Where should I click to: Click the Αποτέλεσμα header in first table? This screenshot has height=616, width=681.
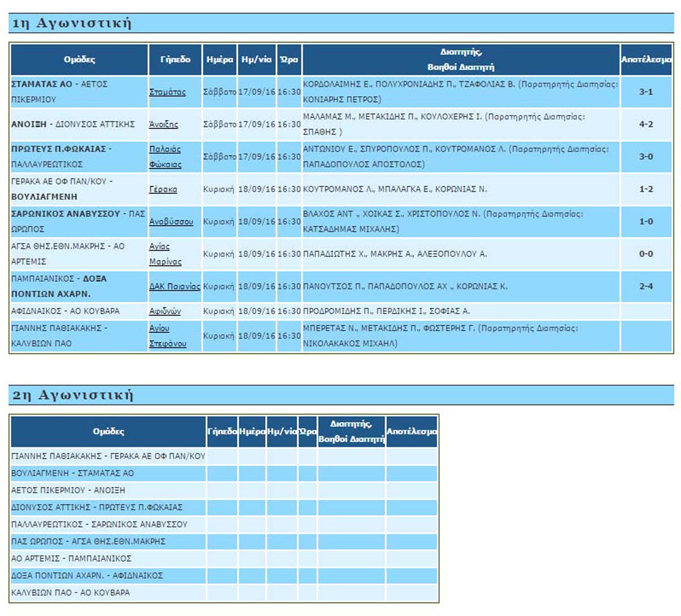tap(646, 60)
